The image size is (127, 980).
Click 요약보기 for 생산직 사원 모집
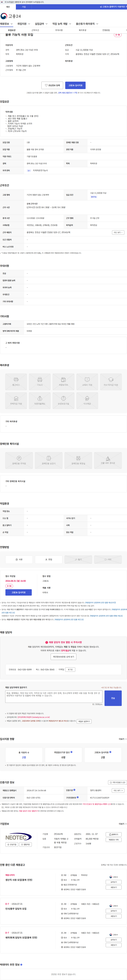[114, 882]
